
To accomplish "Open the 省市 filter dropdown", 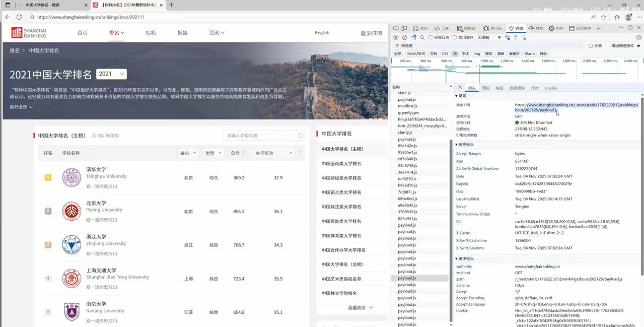I will click(x=188, y=153).
